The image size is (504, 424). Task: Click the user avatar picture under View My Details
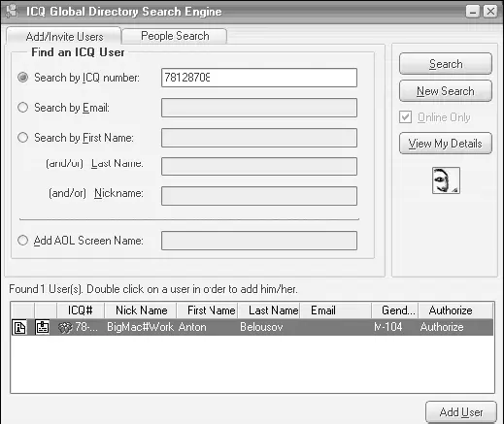(x=446, y=180)
